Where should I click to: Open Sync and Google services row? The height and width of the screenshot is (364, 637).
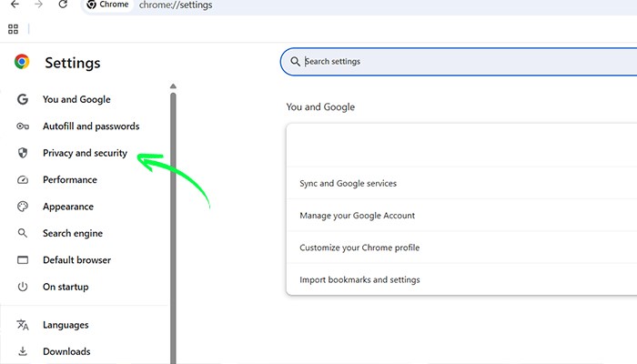[461, 183]
